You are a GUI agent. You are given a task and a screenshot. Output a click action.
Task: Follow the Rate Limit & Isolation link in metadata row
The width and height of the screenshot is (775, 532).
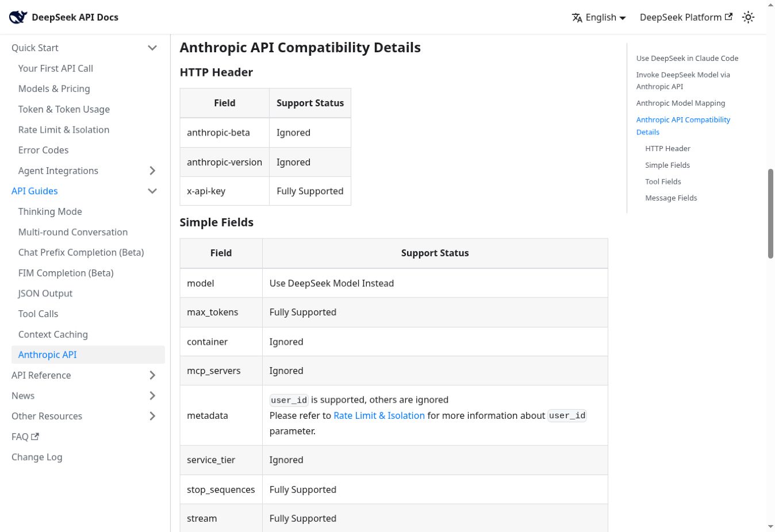(x=379, y=415)
